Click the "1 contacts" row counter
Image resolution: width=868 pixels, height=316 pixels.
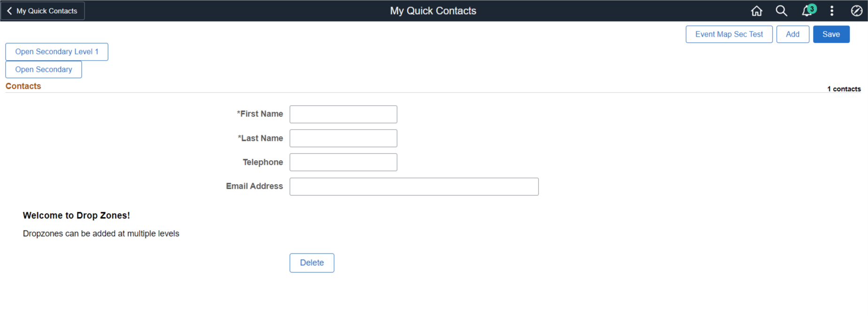point(844,89)
